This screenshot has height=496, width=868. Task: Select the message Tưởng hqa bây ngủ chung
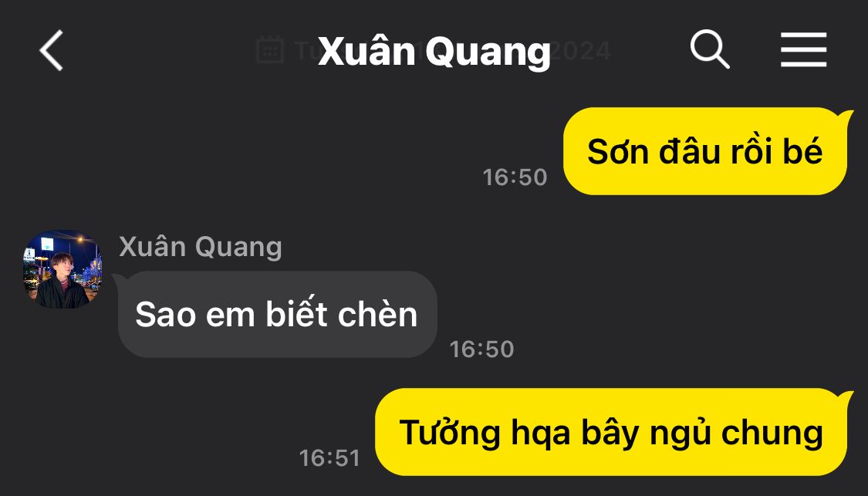pos(611,432)
